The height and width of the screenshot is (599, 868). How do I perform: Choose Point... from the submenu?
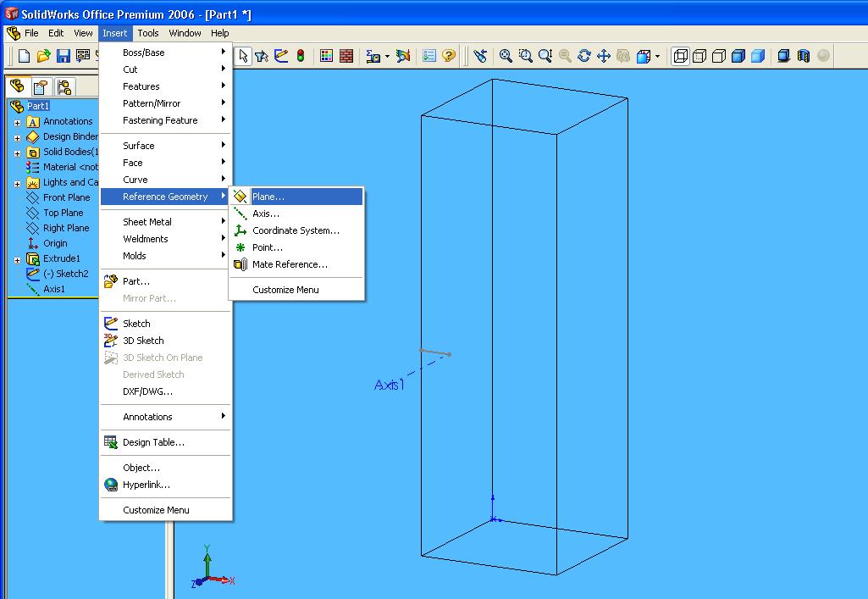pos(296,247)
